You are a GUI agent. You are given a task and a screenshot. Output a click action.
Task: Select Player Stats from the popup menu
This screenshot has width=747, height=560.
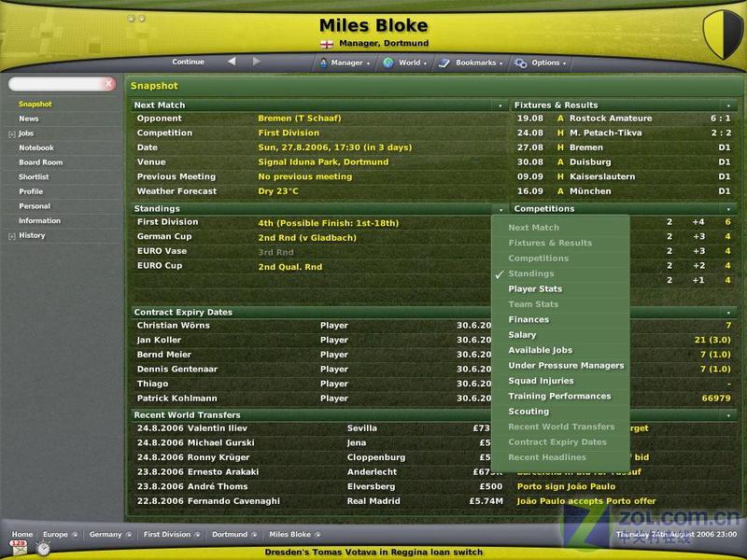535,289
